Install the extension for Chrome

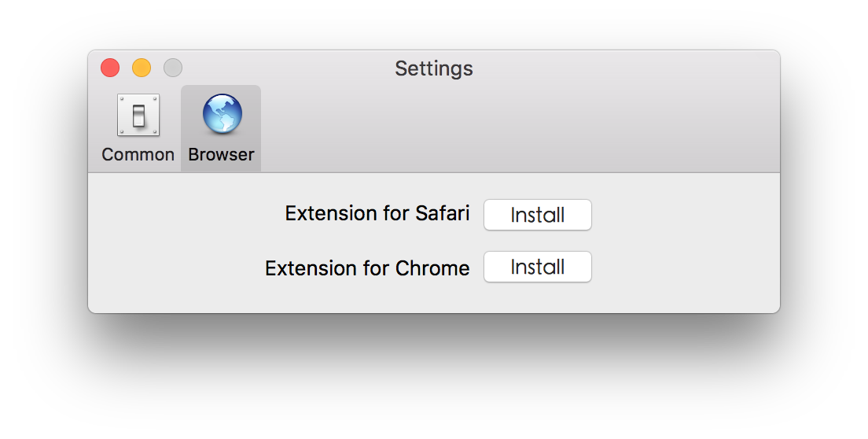pos(538,267)
